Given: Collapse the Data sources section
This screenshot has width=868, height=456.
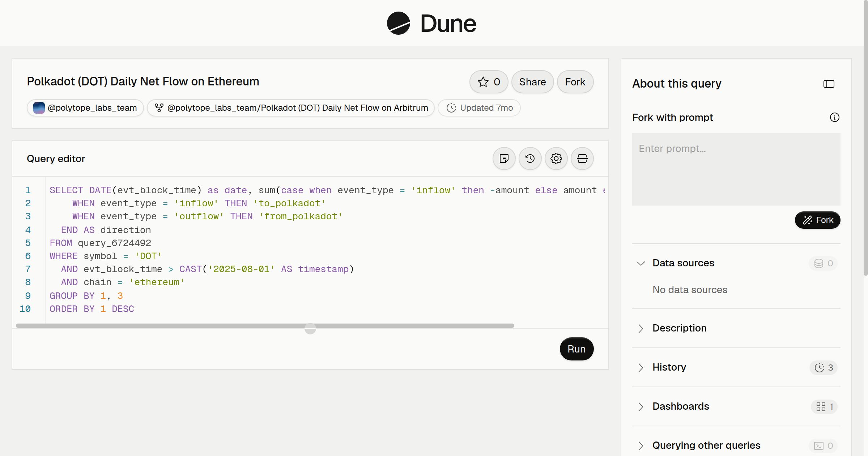Looking at the screenshot, I should point(641,263).
